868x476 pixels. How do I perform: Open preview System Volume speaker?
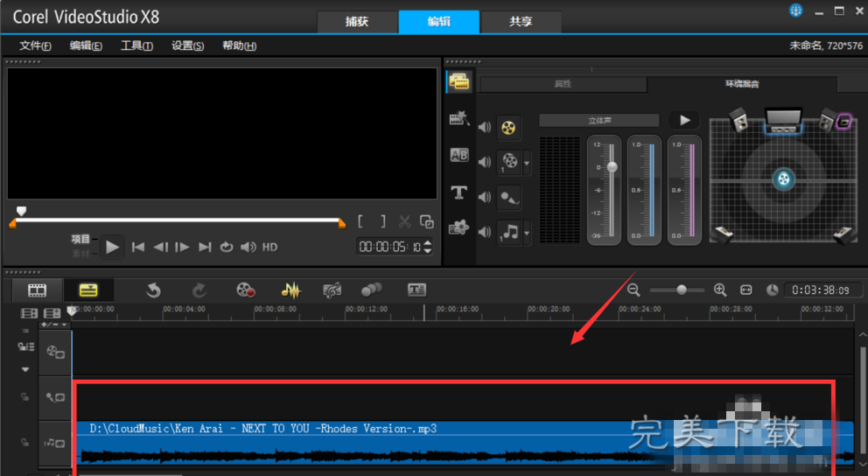pyautogui.click(x=248, y=248)
